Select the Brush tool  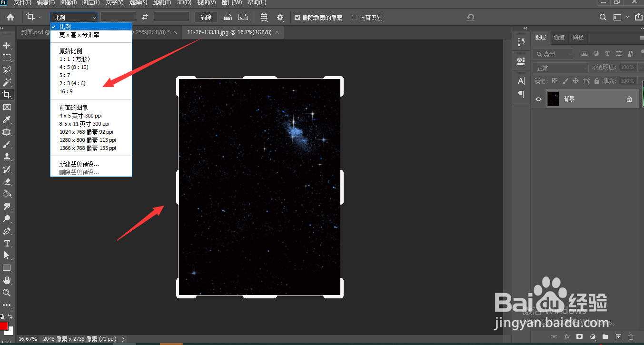[x=7, y=144]
